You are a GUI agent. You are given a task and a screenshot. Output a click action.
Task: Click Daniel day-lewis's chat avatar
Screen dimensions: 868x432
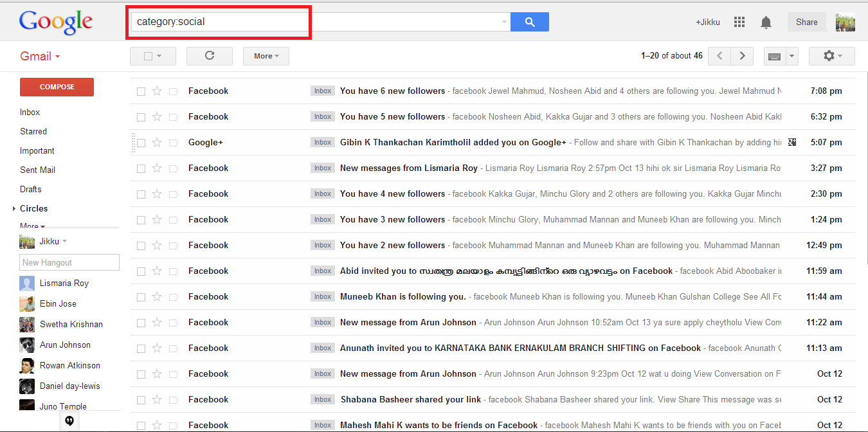point(27,386)
